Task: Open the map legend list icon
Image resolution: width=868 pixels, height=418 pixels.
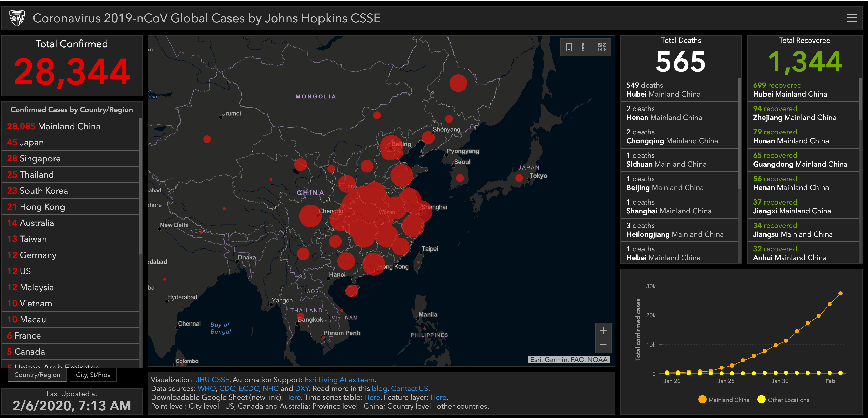Action: pyautogui.click(x=585, y=47)
